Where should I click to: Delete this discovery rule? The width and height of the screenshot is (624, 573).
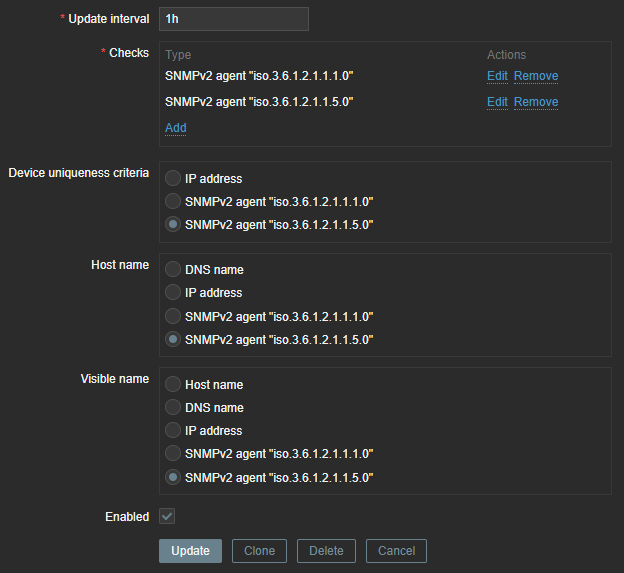click(x=326, y=551)
